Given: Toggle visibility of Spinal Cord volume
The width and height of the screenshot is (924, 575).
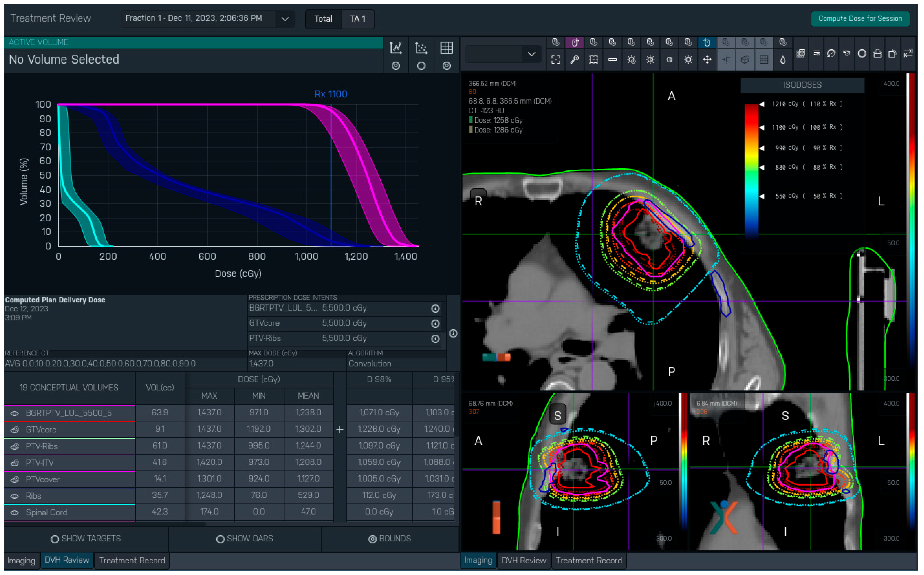Looking at the screenshot, I should click(14, 513).
